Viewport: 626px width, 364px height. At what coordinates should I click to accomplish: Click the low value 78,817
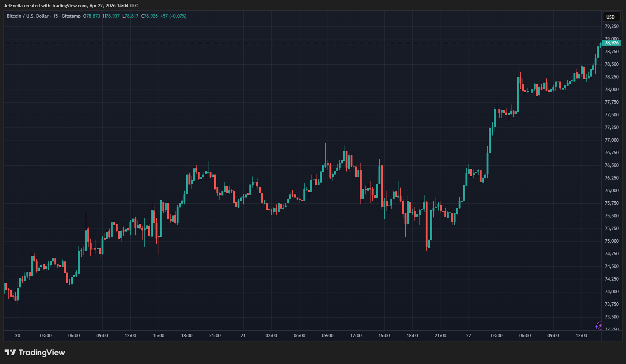[131, 16]
